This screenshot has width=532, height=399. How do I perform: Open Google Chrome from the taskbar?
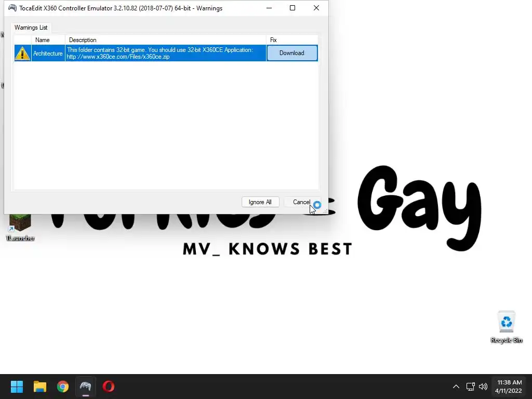coord(63,387)
